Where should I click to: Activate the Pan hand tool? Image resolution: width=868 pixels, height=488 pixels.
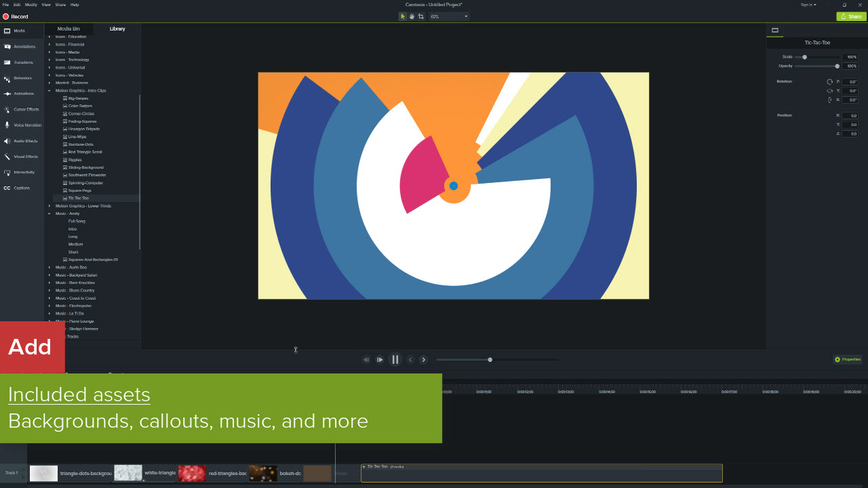coord(412,16)
